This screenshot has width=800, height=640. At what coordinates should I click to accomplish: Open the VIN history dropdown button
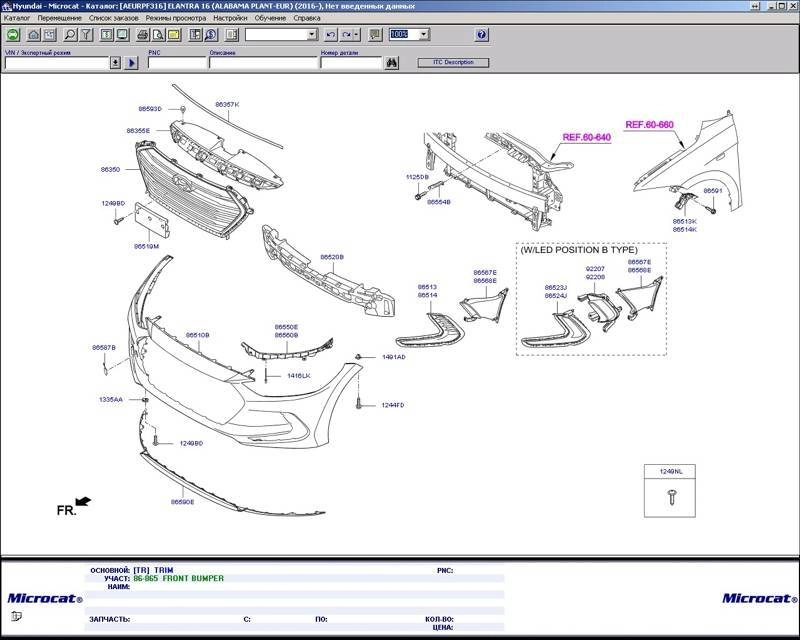point(116,63)
